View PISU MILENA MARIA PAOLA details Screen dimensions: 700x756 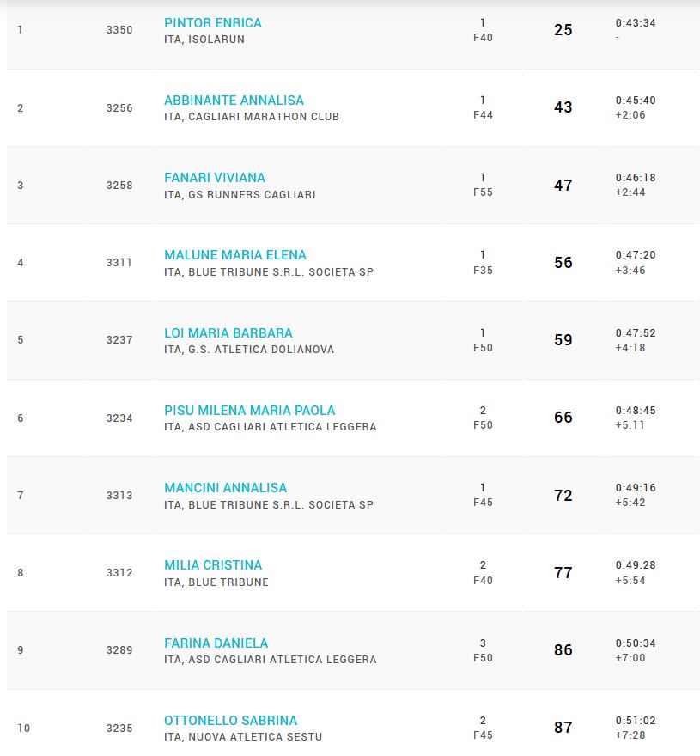coord(250,411)
